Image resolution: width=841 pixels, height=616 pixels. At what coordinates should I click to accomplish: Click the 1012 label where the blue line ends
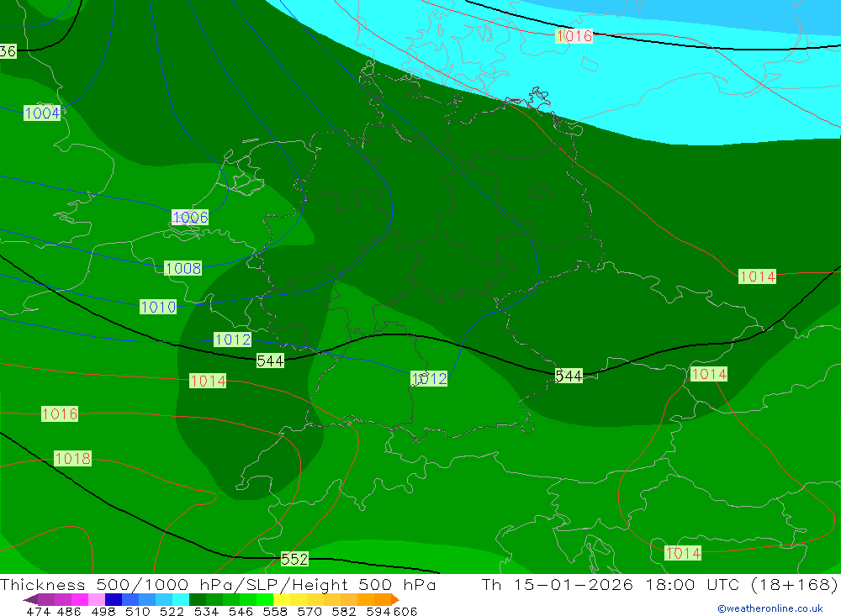click(429, 378)
